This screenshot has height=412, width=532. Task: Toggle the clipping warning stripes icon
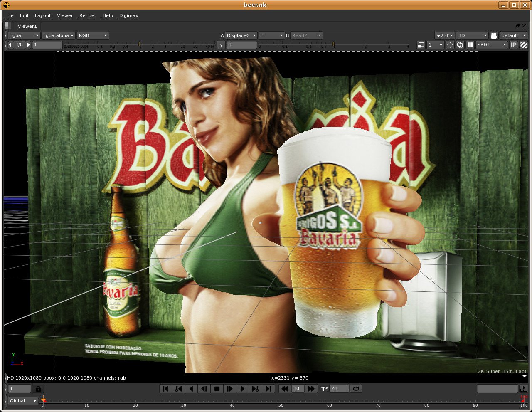(x=524, y=45)
